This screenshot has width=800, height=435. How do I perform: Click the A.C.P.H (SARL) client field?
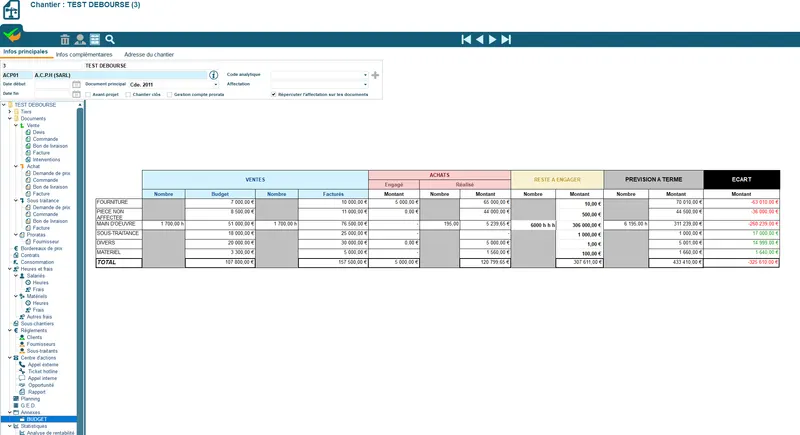pyautogui.click(x=120, y=75)
